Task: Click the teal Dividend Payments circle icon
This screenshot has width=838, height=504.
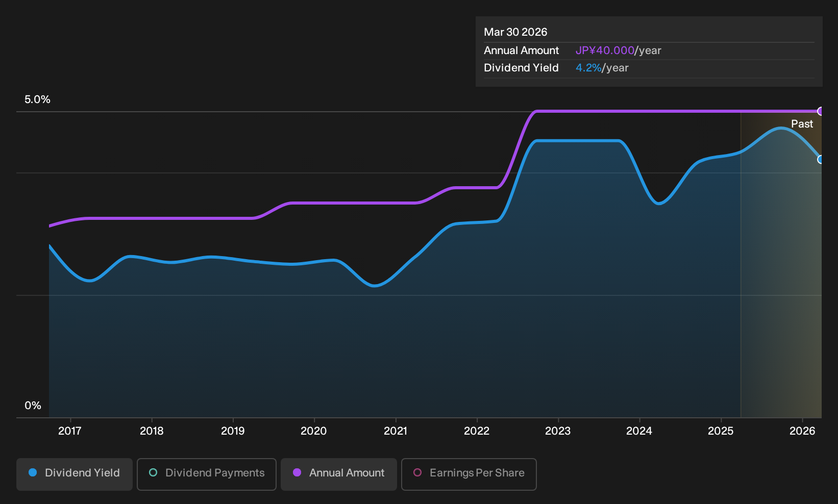Action: tap(153, 472)
